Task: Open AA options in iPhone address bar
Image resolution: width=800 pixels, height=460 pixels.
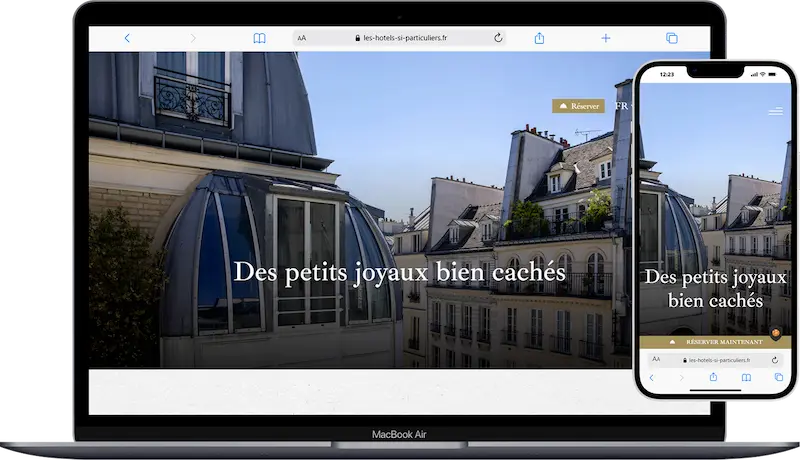Action: 656,360
